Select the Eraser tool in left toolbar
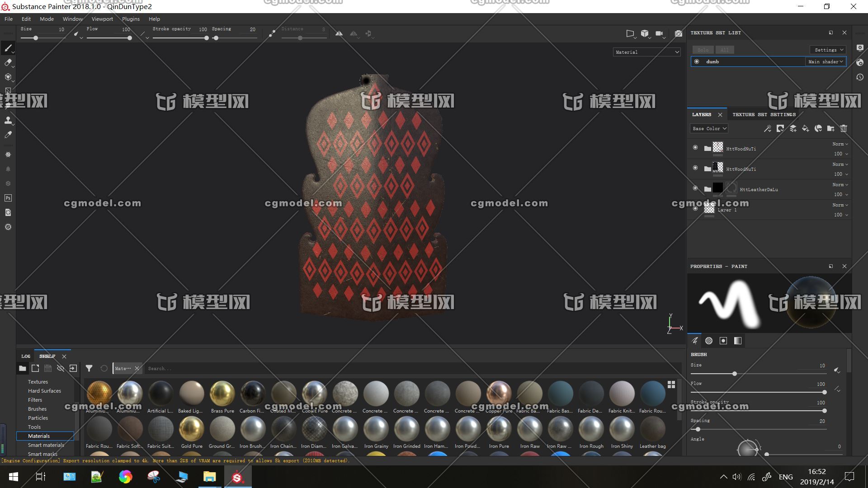 coord(8,62)
